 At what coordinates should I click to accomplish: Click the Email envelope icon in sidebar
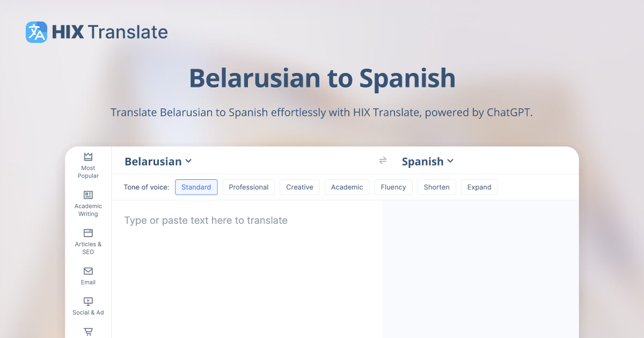coord(87,272)
